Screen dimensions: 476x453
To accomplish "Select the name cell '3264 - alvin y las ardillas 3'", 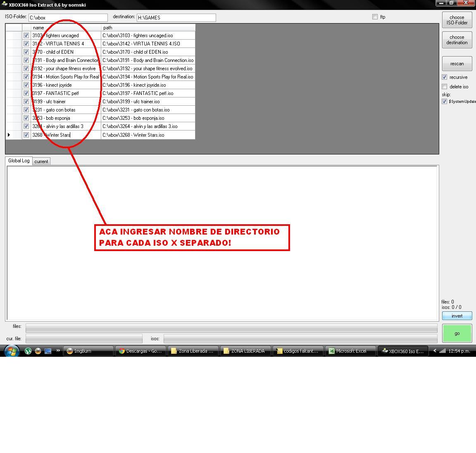I will tap(66, 126).
